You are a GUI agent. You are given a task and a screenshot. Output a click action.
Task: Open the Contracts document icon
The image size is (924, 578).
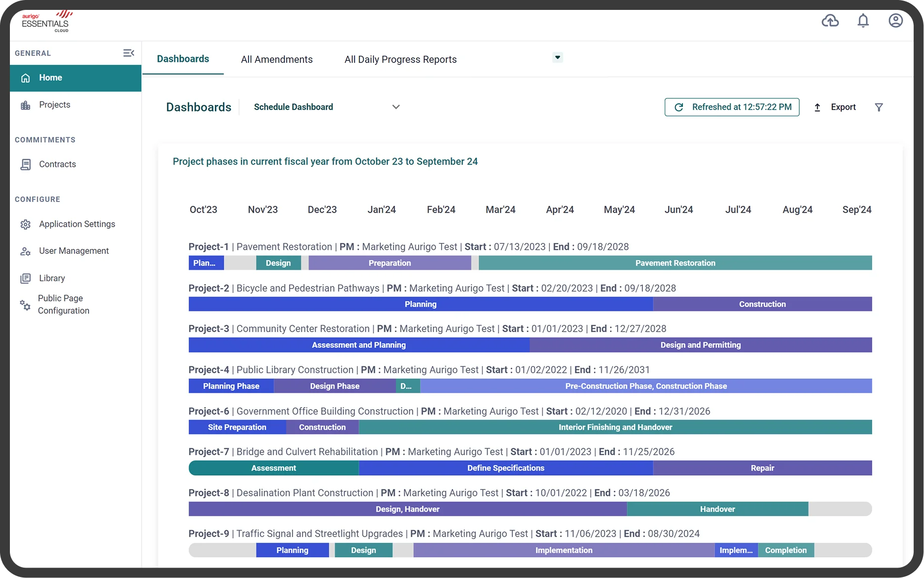point(26,164)
